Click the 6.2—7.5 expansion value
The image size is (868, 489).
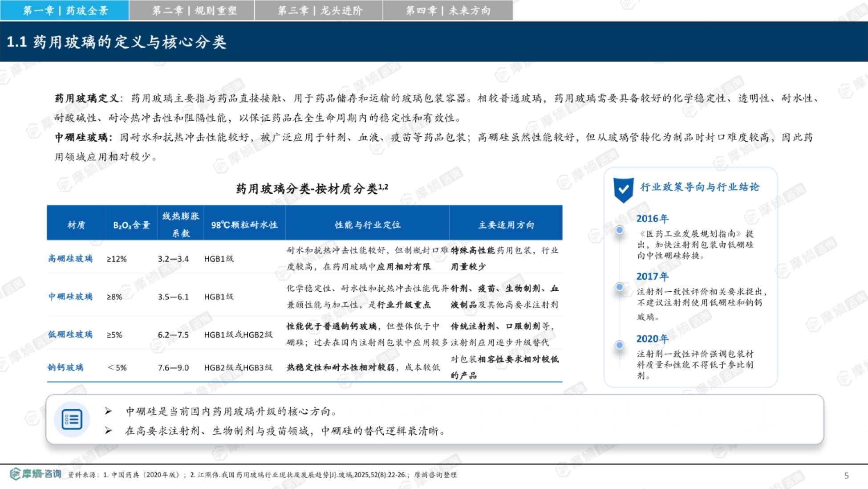[x=173, y=334]
